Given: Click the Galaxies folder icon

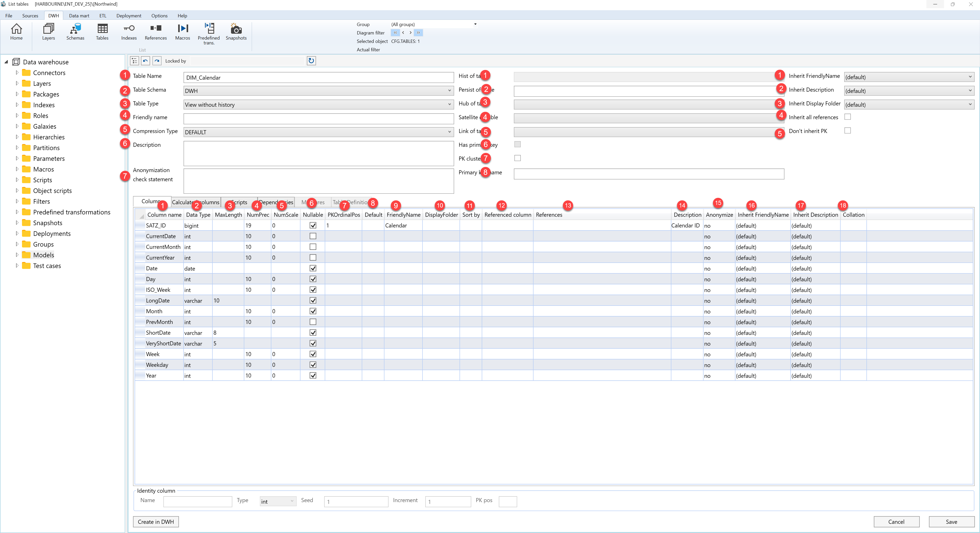Looking at the screenshot, I should click(x=26, y=126).
